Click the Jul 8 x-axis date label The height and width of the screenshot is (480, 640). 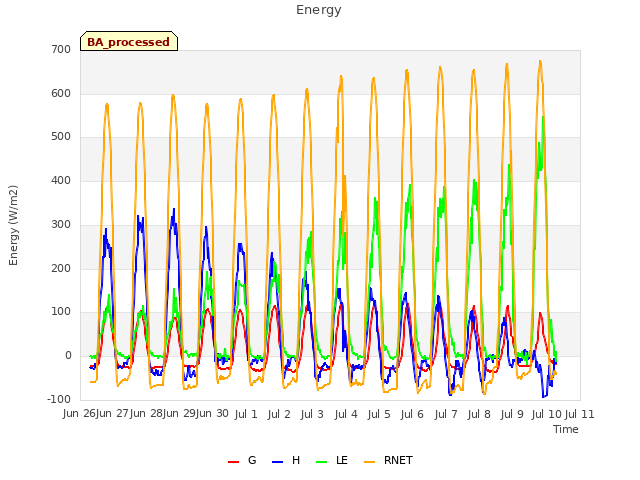click(479, 414)
